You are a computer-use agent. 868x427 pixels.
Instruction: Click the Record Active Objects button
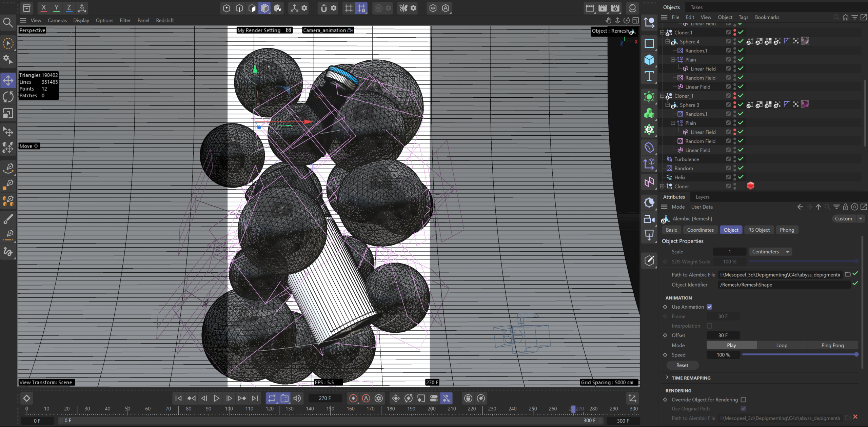[353, 398]
